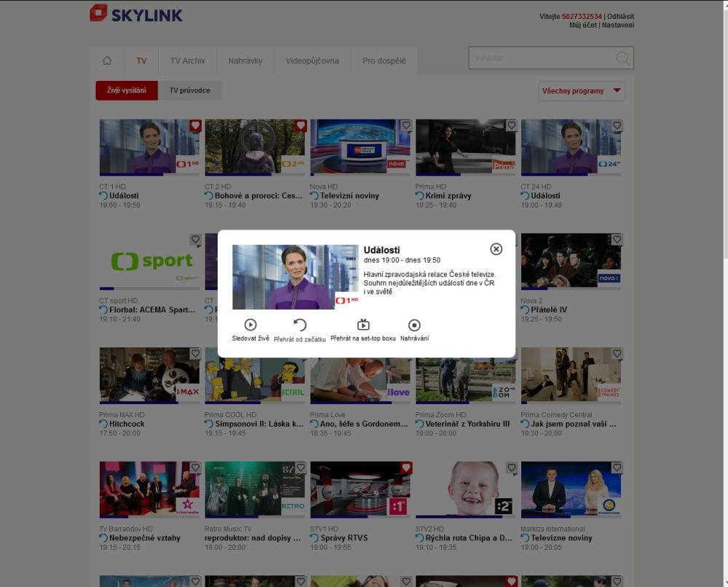Favorite Prima Comedy Central with heart

click(617, 354)
